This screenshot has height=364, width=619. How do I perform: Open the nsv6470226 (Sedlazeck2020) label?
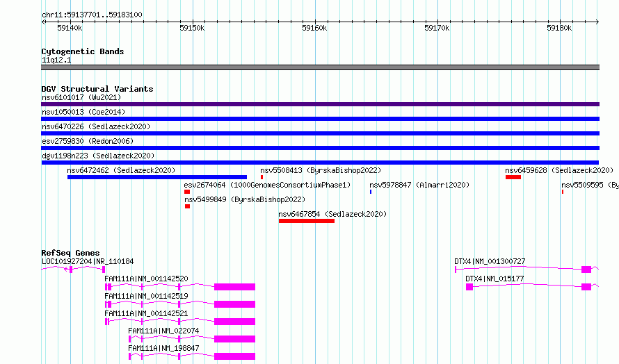96,126
